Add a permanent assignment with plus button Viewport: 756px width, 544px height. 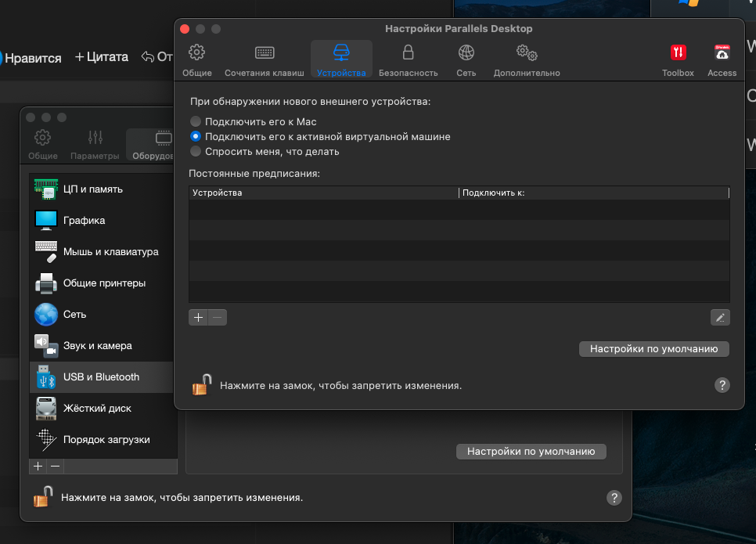coord(198,317)
